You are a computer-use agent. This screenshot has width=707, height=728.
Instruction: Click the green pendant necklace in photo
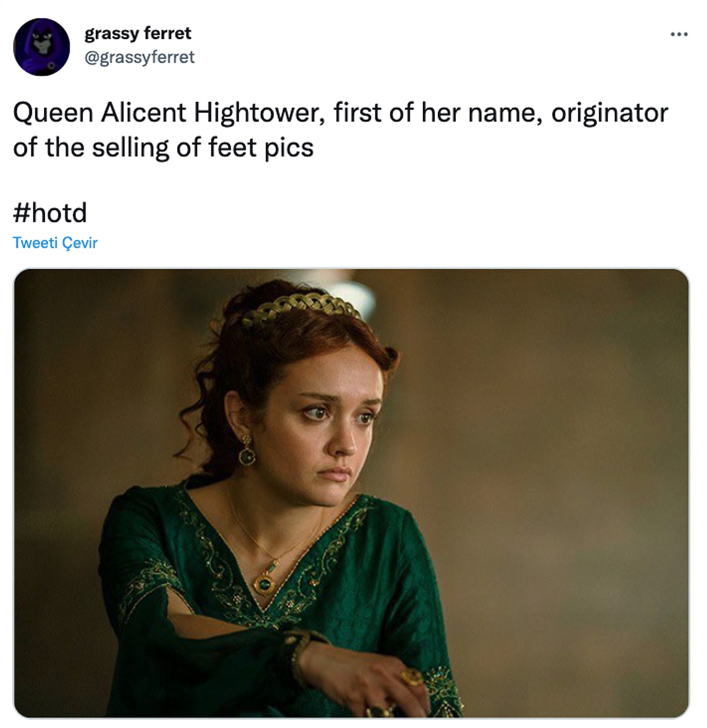(265, 582)
